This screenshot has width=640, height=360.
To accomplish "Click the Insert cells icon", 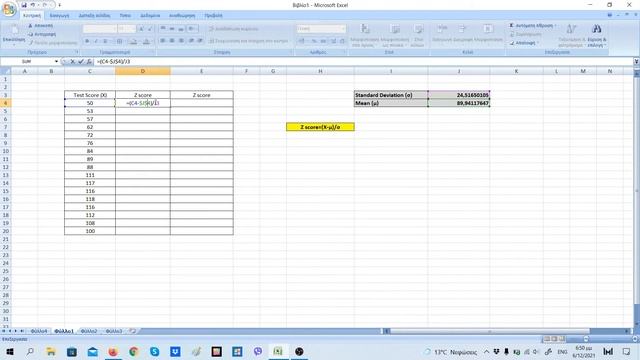I will [x=442, y=29].
